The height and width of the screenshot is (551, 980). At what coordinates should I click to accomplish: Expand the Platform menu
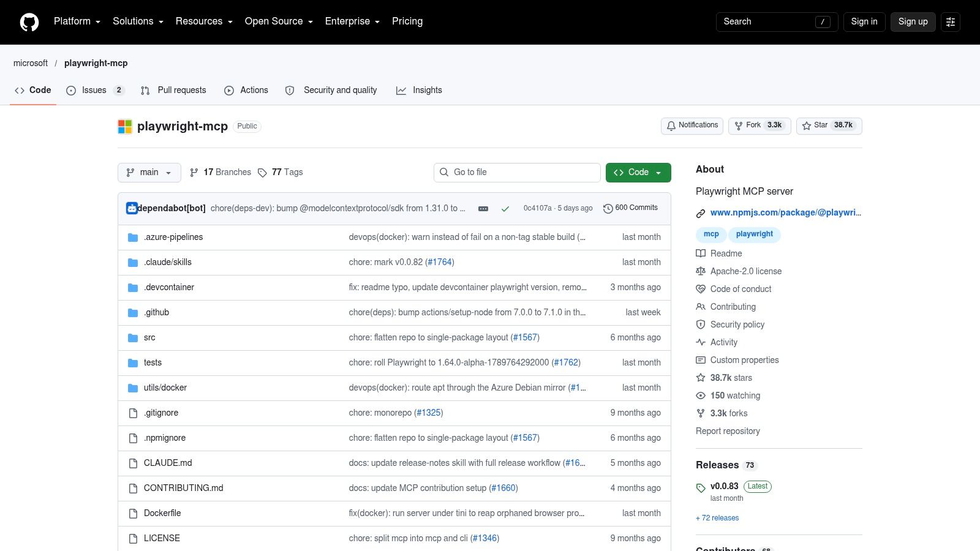[x=77, y=21]
